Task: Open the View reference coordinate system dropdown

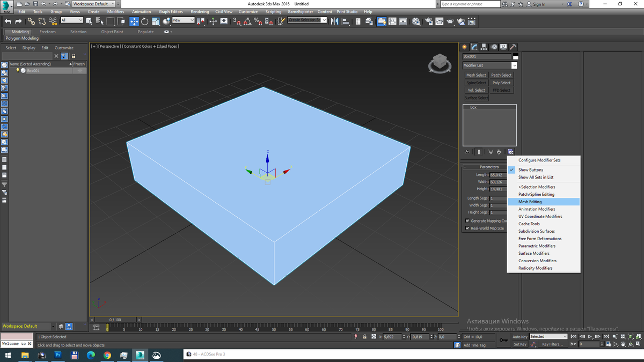Action: pos(184,20)
